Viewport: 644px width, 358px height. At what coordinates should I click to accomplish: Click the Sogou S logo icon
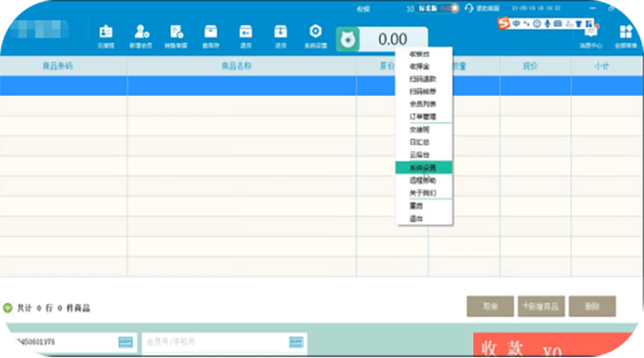tap(504, 23)
